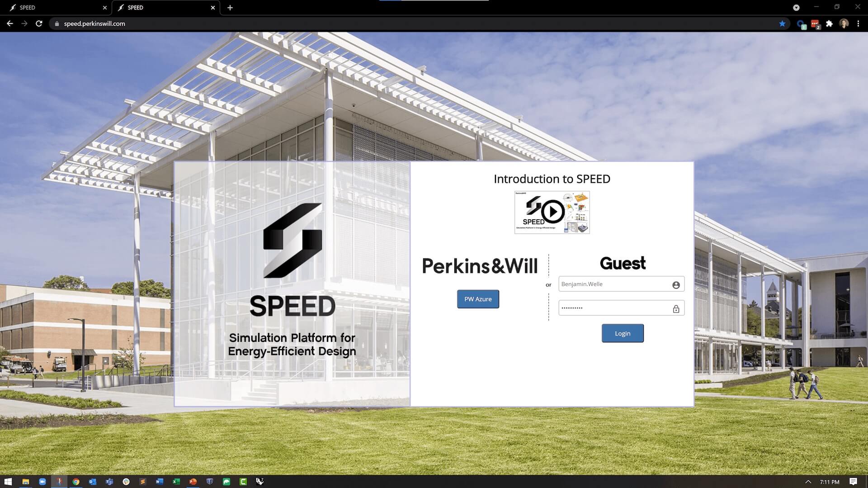This screenshot has height=488, width=868.
Task: Play the Introduction to SPEED video
Action: [x=552, y=212]
